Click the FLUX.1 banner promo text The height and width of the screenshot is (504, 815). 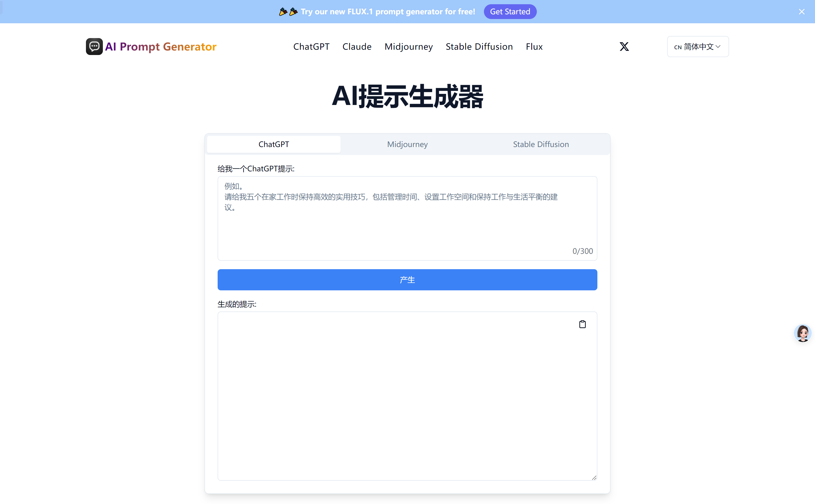(388, 12)
